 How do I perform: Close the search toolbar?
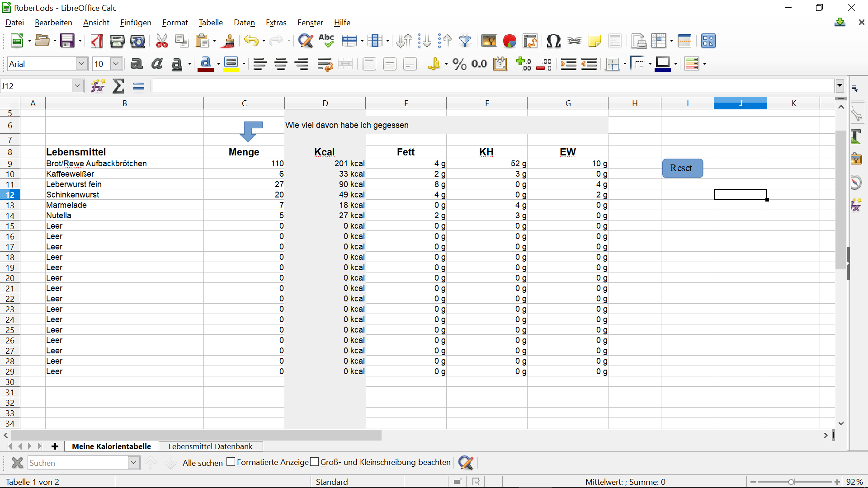click(17, 463)
